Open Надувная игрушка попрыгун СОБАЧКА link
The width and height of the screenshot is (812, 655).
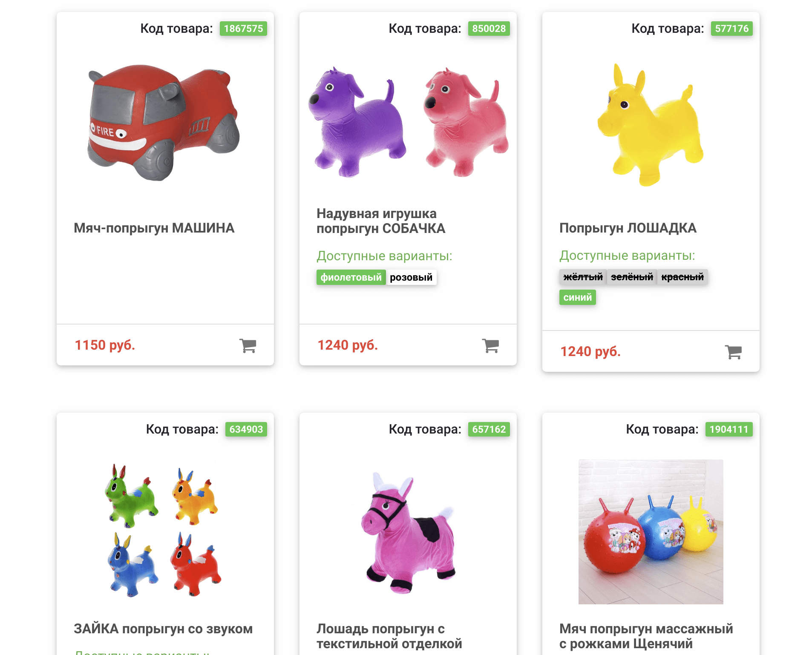(381, 221)
